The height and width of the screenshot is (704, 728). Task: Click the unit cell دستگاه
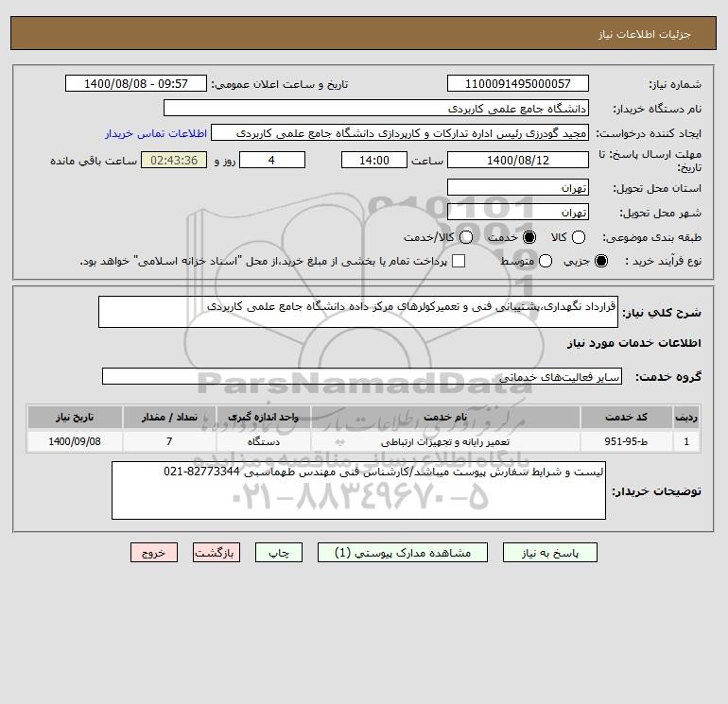click(x=263, y=441)
